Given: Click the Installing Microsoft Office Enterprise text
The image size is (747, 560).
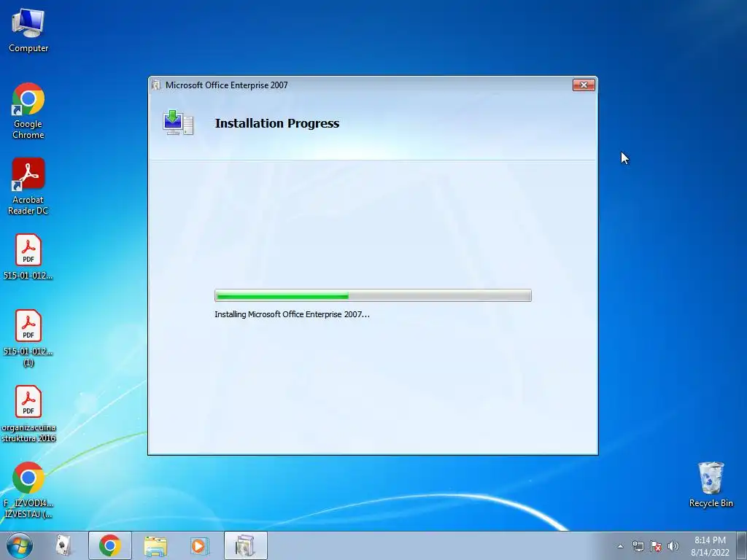Looking at the screenshot, I should pyautogui.click(x=292, y=314).
